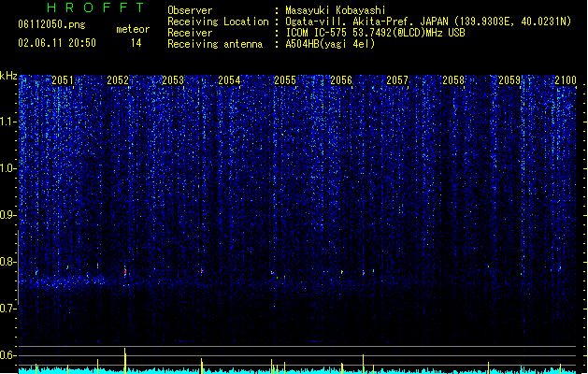Click the 2055 time marker
The width and height of the screenshot is (588, 374).
(285, 80)
